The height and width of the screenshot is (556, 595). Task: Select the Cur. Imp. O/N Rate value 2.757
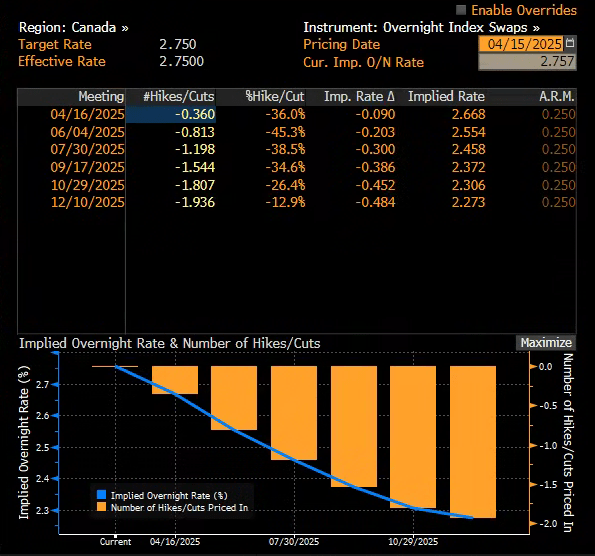[x=527, y=62]
